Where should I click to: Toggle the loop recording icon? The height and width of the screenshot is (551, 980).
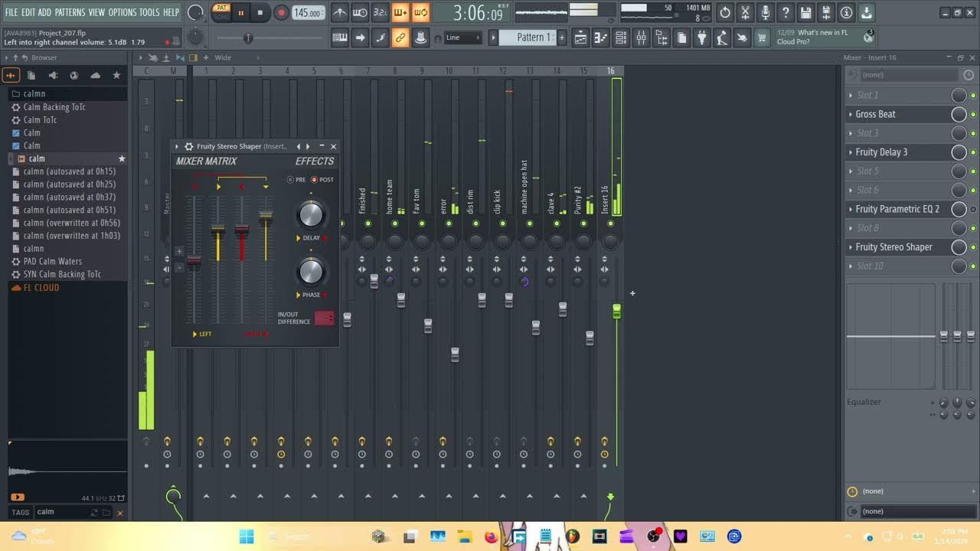pos(420,12)
